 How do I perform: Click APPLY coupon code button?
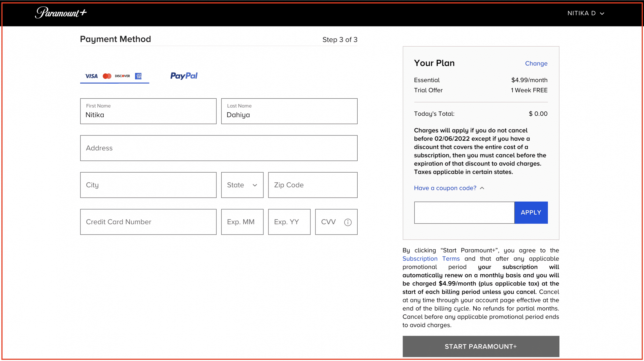tap(531, 213)
